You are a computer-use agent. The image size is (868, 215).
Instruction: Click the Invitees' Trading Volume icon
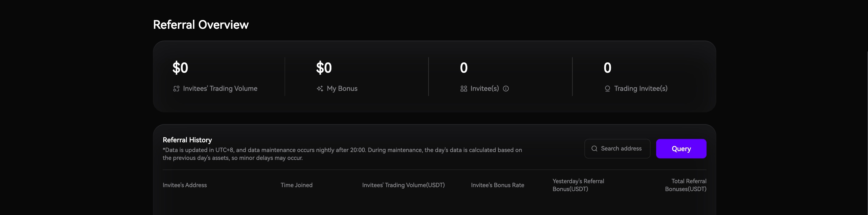click(x=176, y=89)
